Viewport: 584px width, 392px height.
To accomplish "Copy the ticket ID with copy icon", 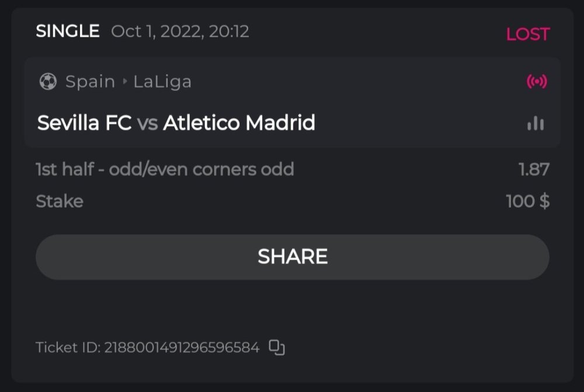I will click(x=277, y=348).
